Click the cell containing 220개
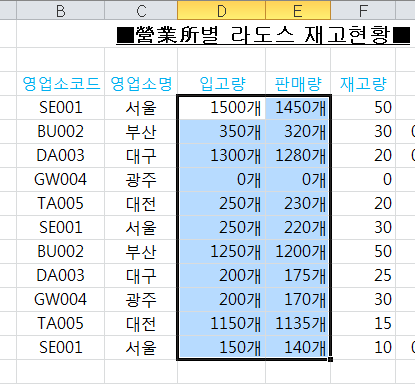Image resolution: width=415 pixels, height=384 pixels. pos(298,227)
